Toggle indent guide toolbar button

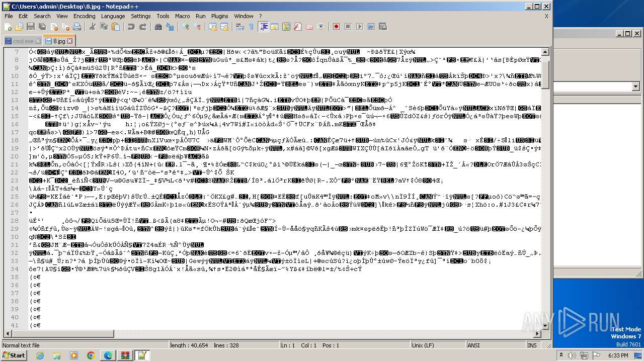click(x=263, y=27)
